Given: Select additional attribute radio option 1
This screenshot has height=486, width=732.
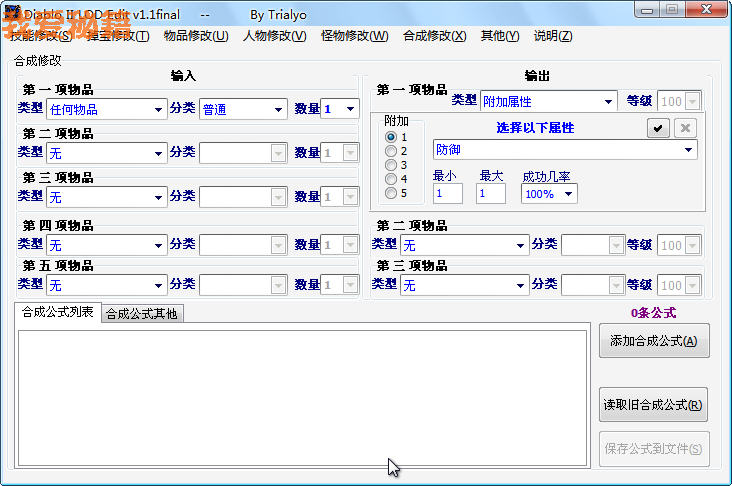Looking at the screenshot, I should pyautogui.click(x=391, y=137).
